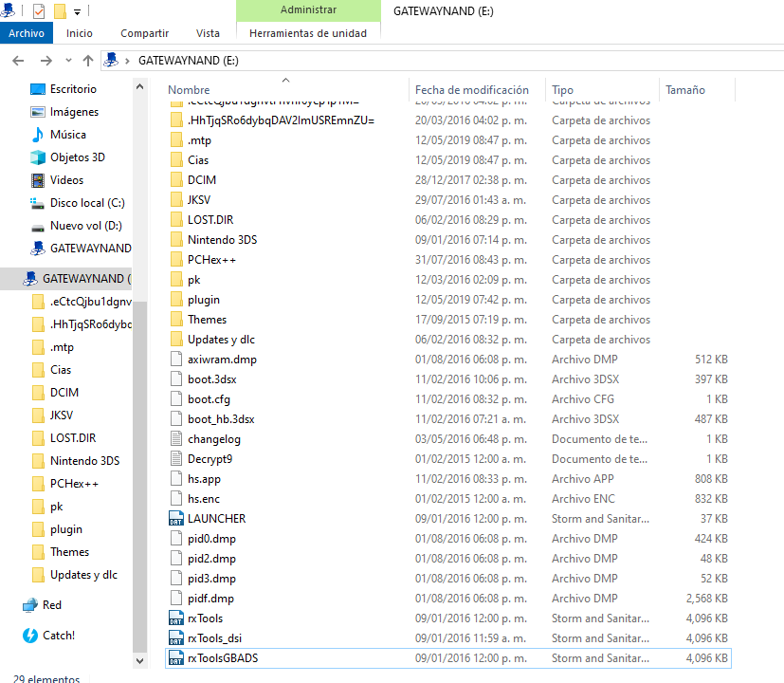Click the PCHex++ folder icon in file list
Viewport: 784px width, 683px height.
click(176, 260)
